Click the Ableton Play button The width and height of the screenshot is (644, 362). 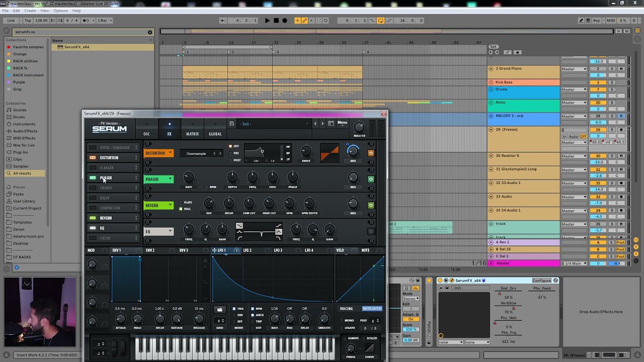[267, 21]
